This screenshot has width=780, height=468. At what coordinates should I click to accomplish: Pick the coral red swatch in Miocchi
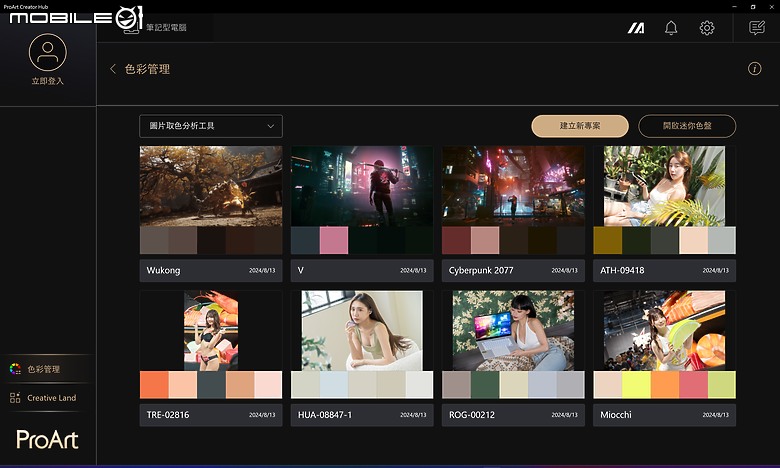(693, 384)
